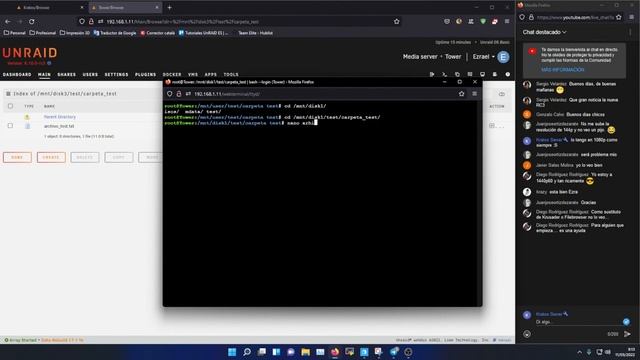
Task: Reload the Unraid page
Action: coord(32,22)
